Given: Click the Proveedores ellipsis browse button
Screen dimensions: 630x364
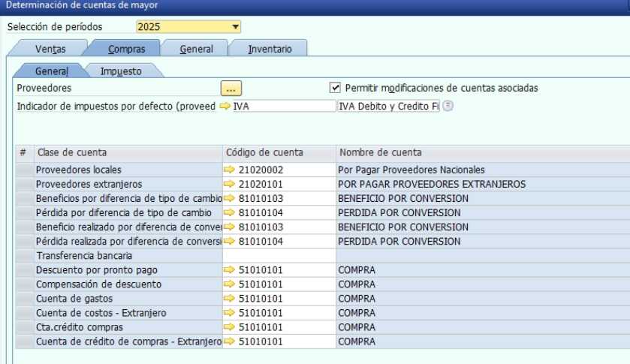Looking at the screenshot, I should click(231, 89).
